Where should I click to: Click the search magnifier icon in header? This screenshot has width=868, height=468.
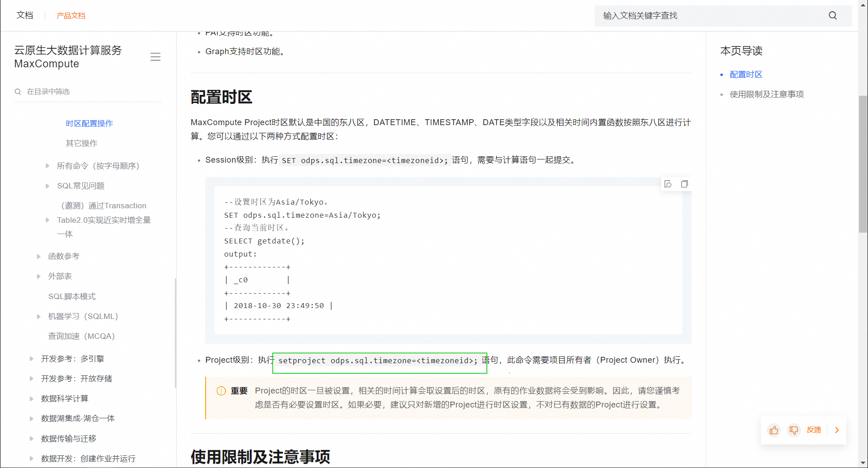point(832,16)
